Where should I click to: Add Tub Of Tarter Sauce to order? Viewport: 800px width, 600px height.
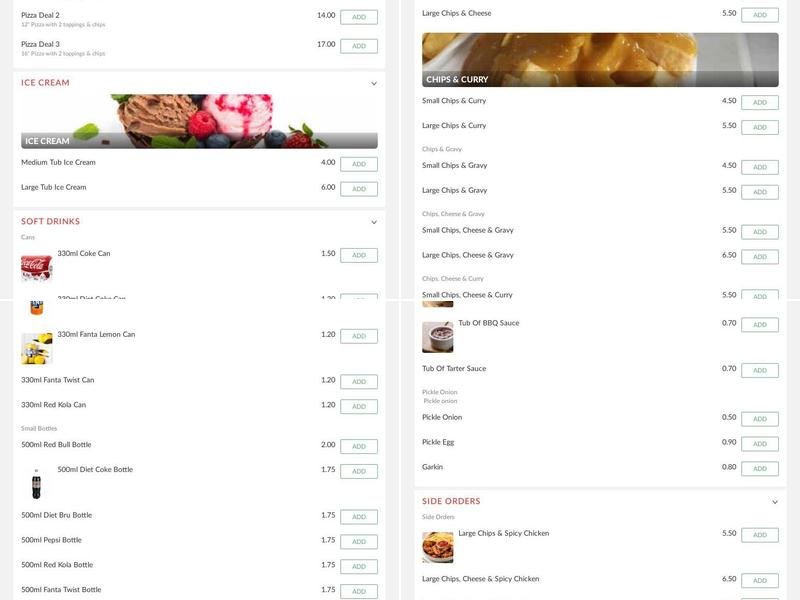click(759, 370)
